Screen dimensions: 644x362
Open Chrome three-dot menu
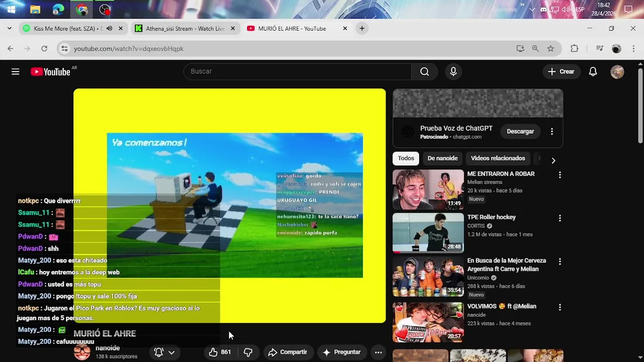click(x=633, y=49)
